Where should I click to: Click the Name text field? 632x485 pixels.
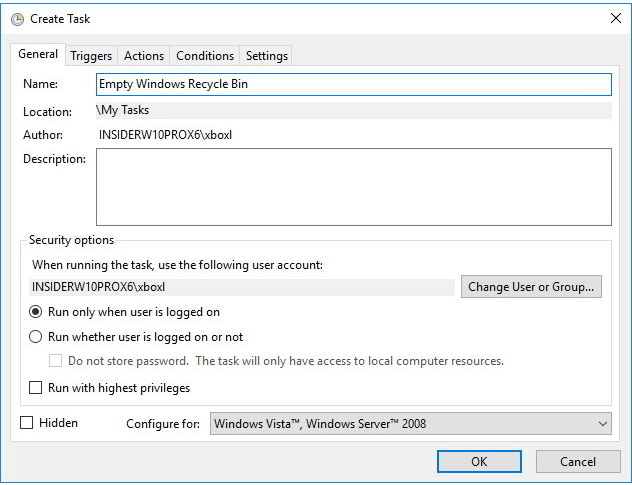pos(353,85)
